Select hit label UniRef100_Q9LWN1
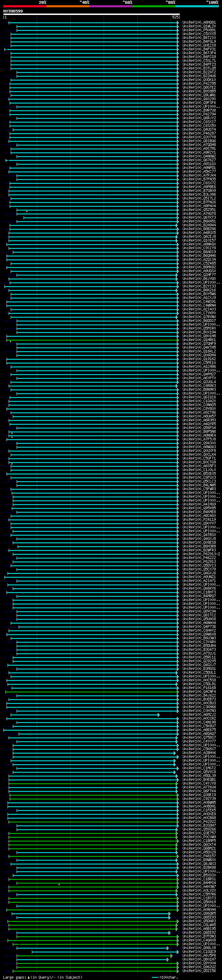 [x=199, y=95]
